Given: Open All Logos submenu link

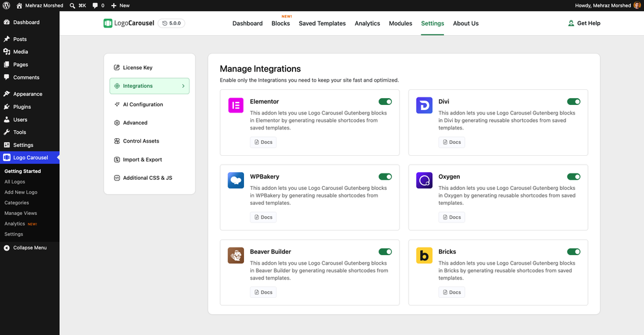Looking at the screenshot, I should pyautogui.click(x=15, y=182).
